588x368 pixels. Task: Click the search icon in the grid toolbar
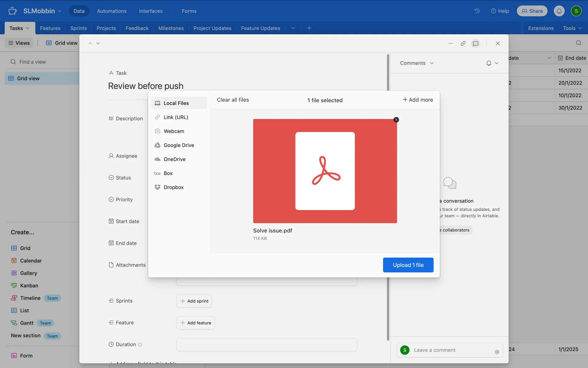click(578, 43)
